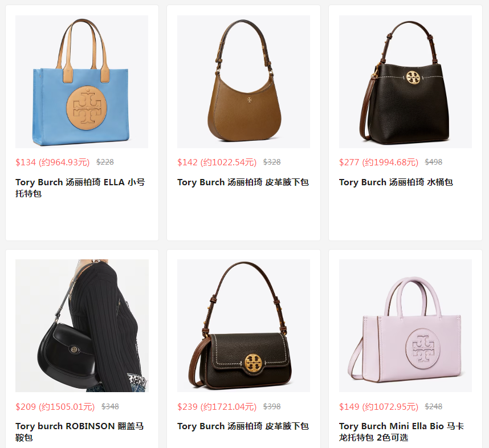Viewport: 489px width, 448px height.
Task: Open the black bucket bag image
Action: tap(405, 82)
